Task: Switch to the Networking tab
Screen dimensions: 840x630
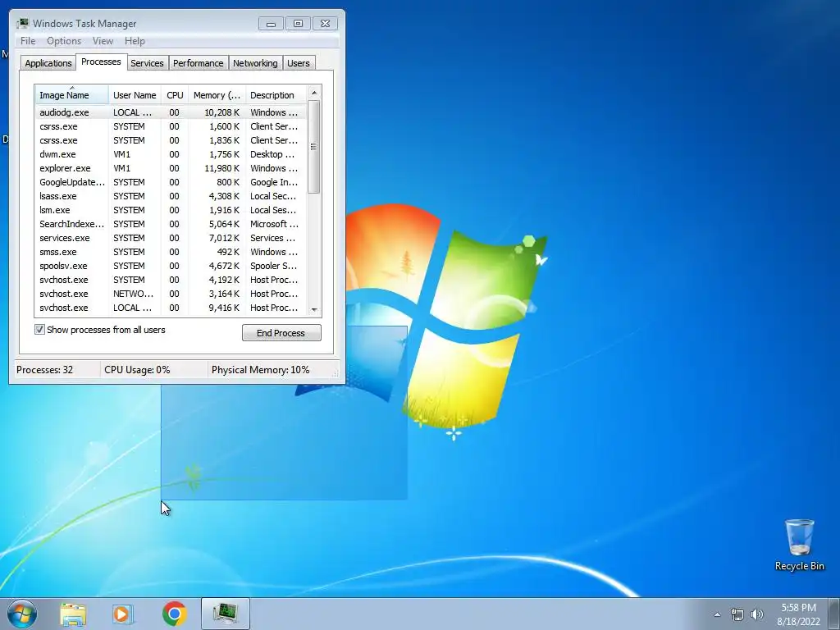Action: click(255, 63)
